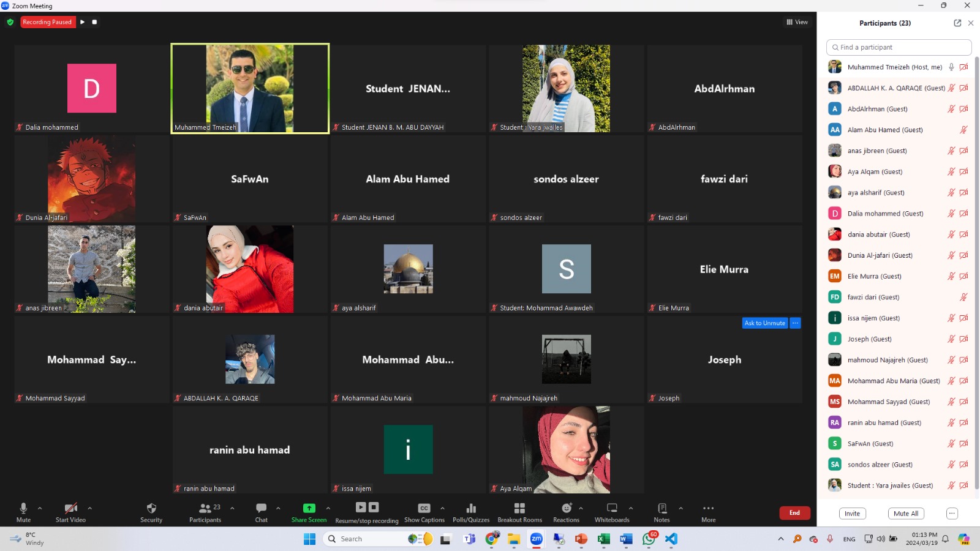Screen dimensions: 980x551
Task: Pop out the Participants panel
Action: click(x=957, y=23)
